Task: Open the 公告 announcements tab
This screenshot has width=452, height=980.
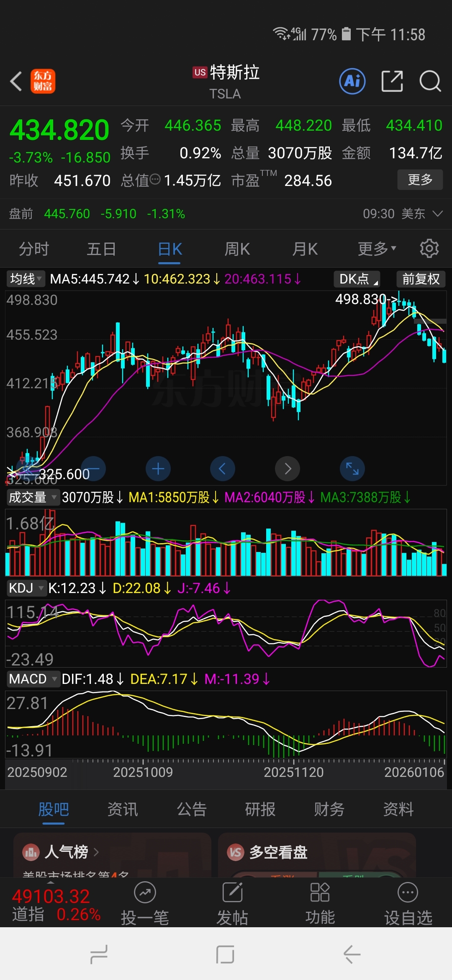Action: pos(192,809)
